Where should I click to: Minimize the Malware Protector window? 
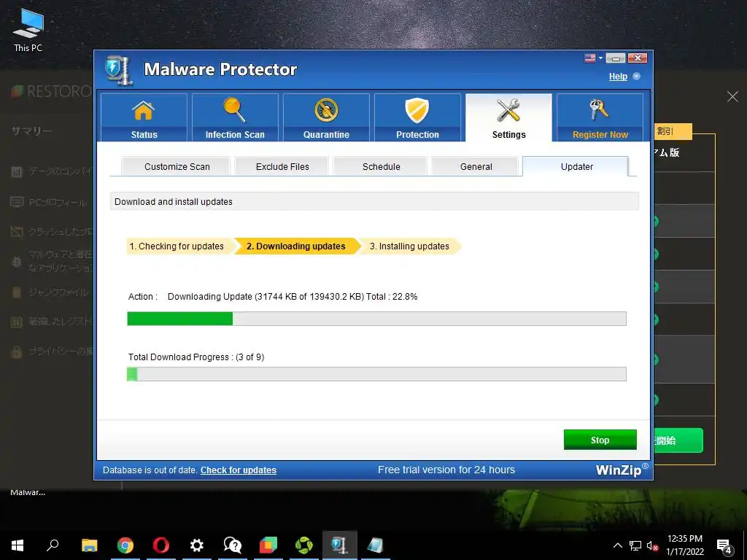click(616, 58)
